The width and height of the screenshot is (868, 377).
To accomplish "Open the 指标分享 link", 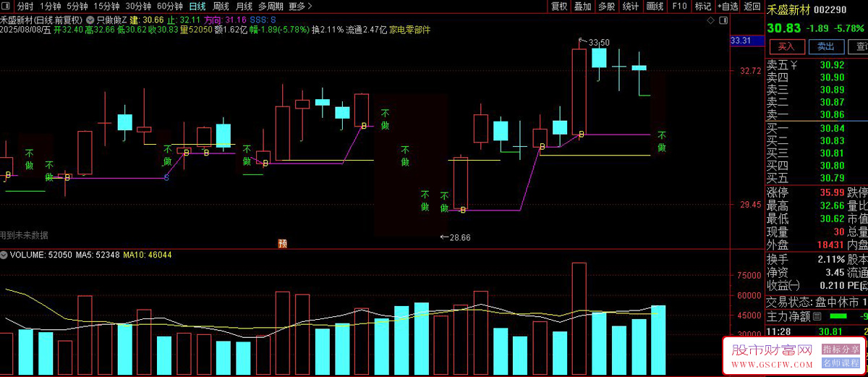I will point(841,350).
